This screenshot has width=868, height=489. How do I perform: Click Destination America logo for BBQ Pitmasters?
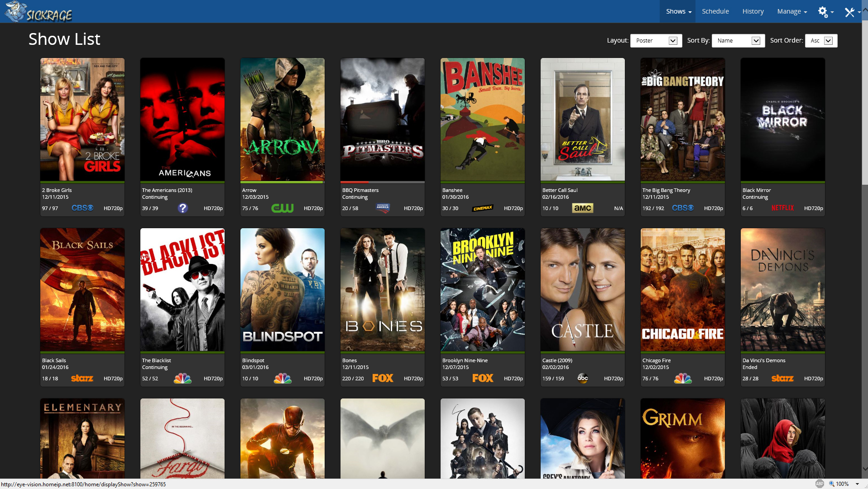point(383,208)
